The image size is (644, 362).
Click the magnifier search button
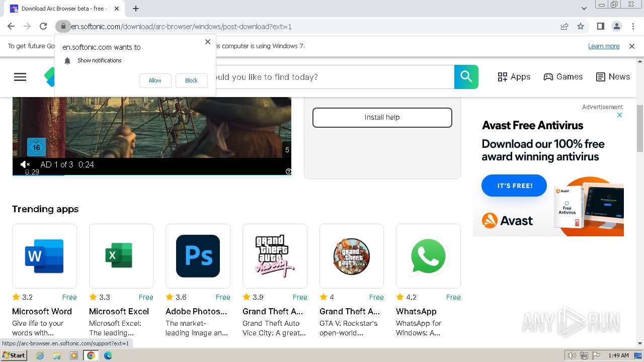(466, 77)
